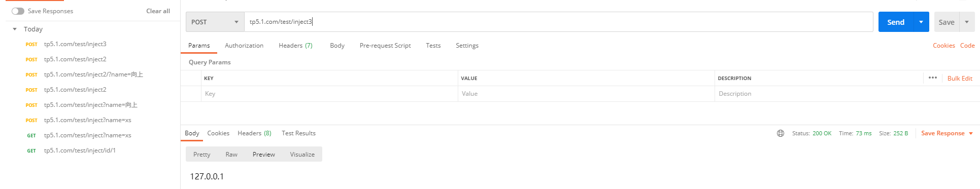This screenshot has height=189, width=980.
Task: Click the 73 ms response time
Action: [863, 133]
